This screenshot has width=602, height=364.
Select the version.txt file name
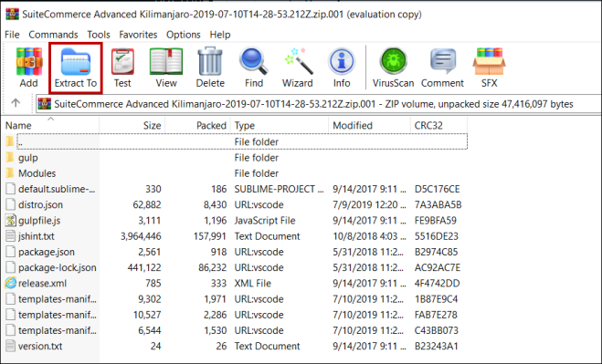[40, 347]
